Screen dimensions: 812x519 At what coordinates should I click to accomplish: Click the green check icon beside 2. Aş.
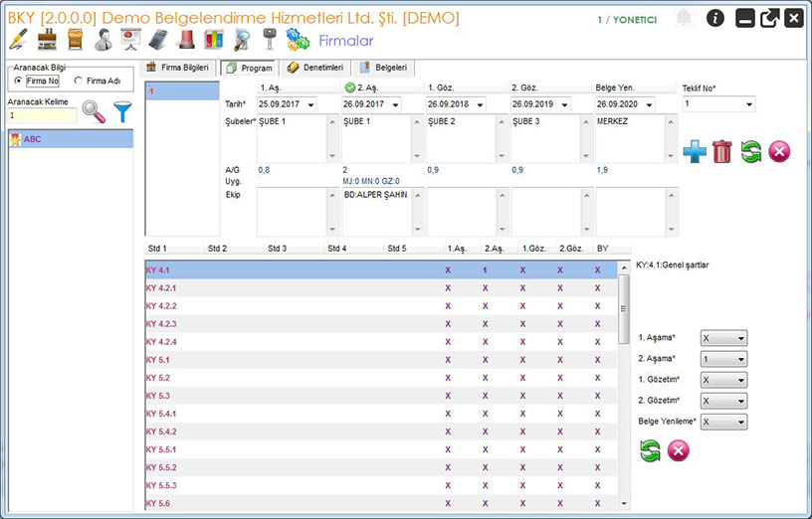click(349, 87)
